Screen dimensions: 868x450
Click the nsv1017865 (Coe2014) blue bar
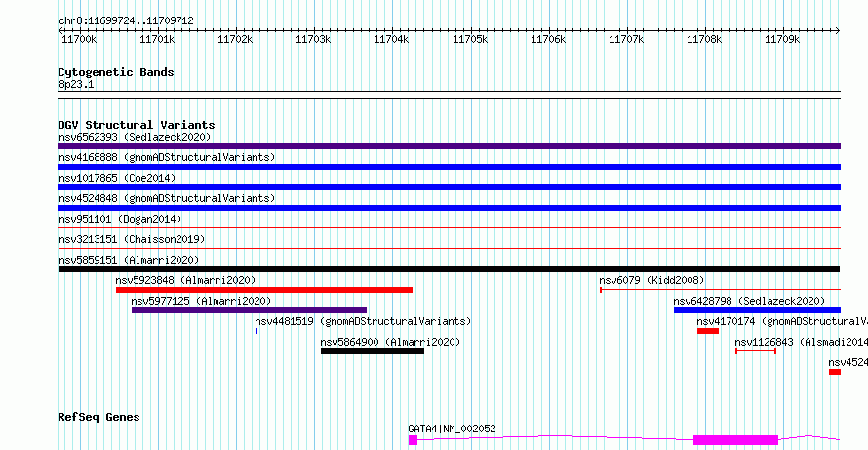pos(449,187)
